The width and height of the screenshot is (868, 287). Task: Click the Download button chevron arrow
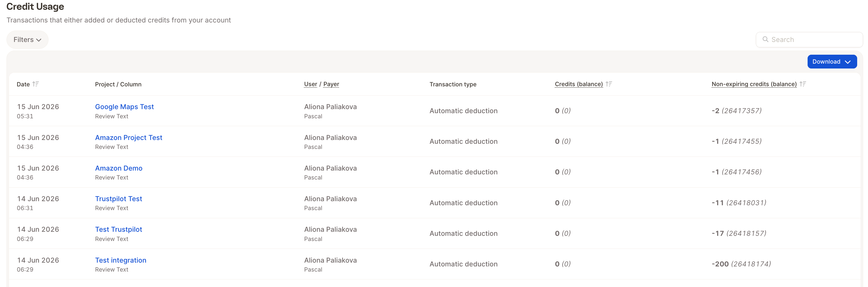tap(848, 62)
